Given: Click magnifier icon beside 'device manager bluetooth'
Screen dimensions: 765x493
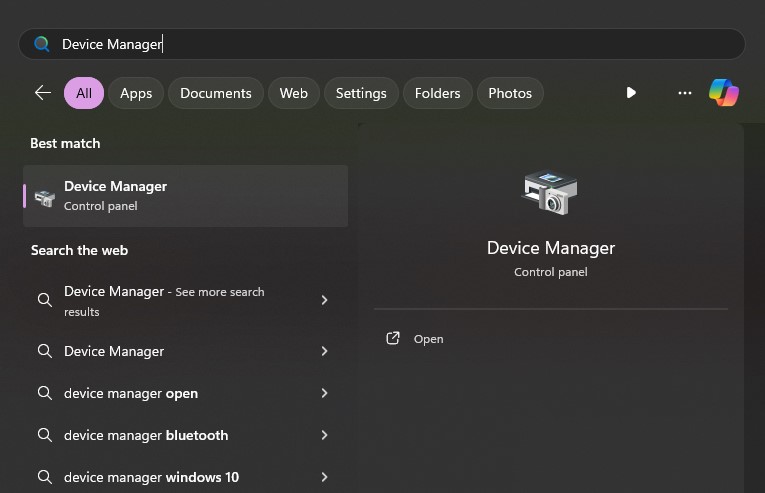Looking at the screenshot, I should click(x=44, y=435).
